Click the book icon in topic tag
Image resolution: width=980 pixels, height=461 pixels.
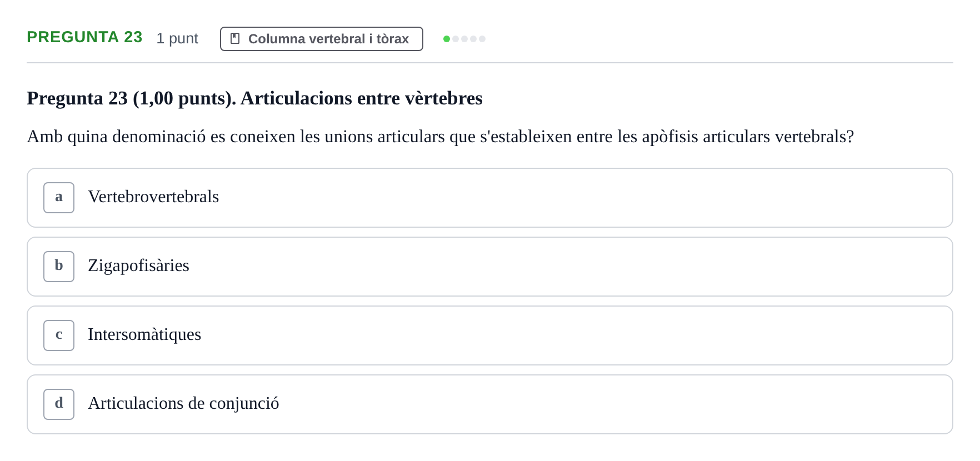[x=235, y=38]
